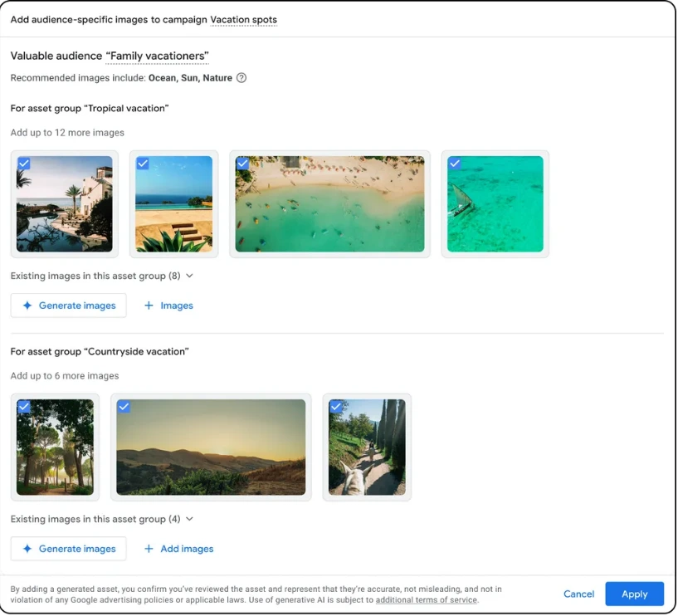Click the Family vacationers audience link

click(157, 56)
